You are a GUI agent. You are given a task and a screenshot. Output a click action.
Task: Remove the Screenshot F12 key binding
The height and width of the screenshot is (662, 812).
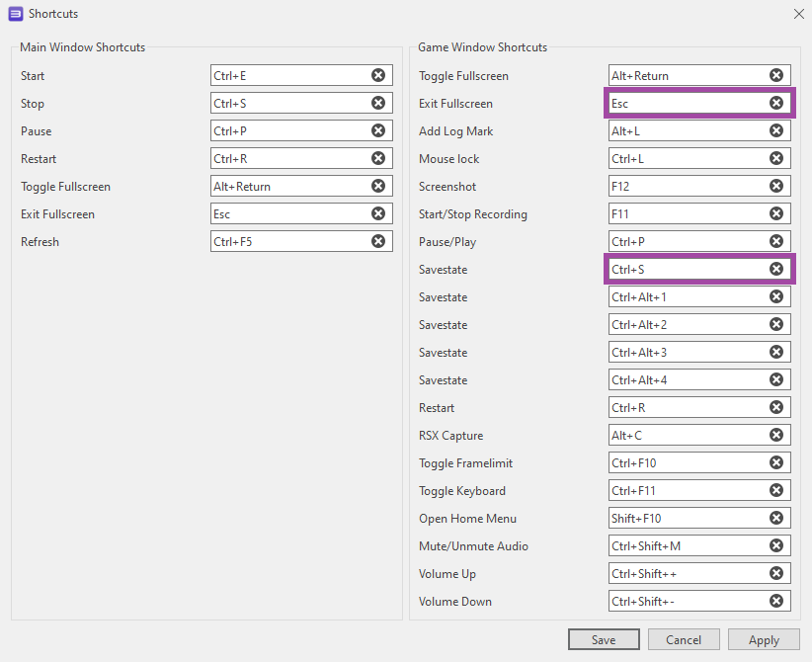[x=776, y=187]
